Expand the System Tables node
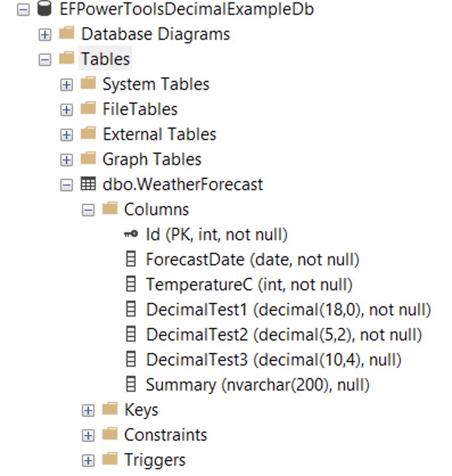The height and width of the screenshot is (476, 452). click(66, 84)
